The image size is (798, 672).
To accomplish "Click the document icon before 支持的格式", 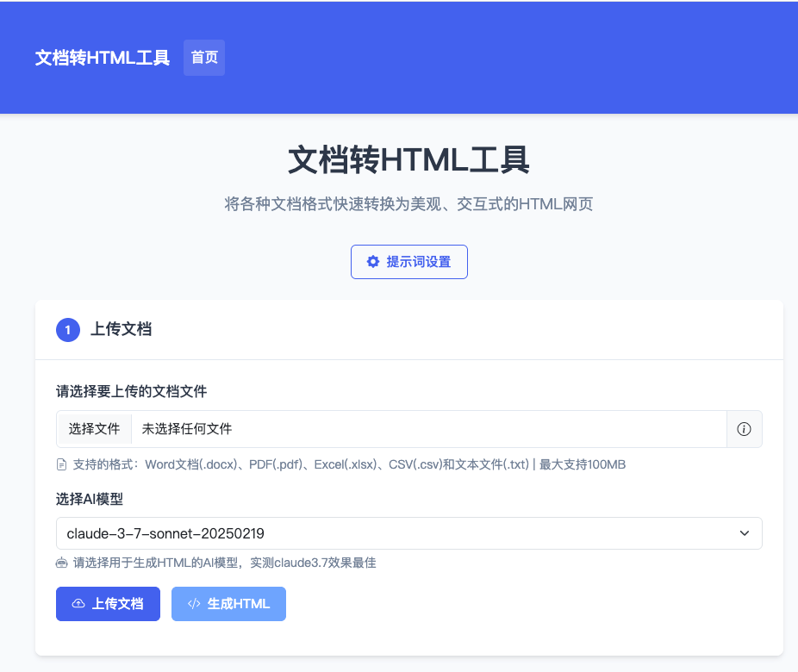I will coord(61,465).
